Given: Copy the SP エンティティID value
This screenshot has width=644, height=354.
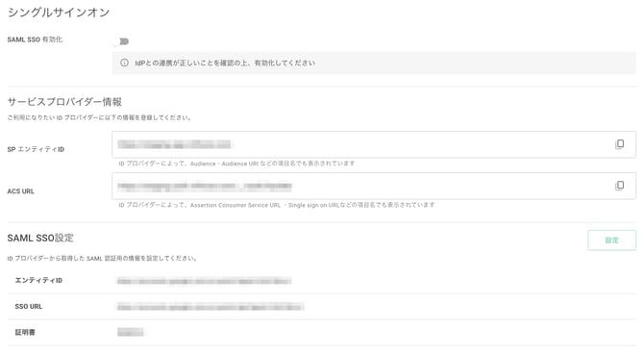Looking at the screenshot, I should (619, 144).
